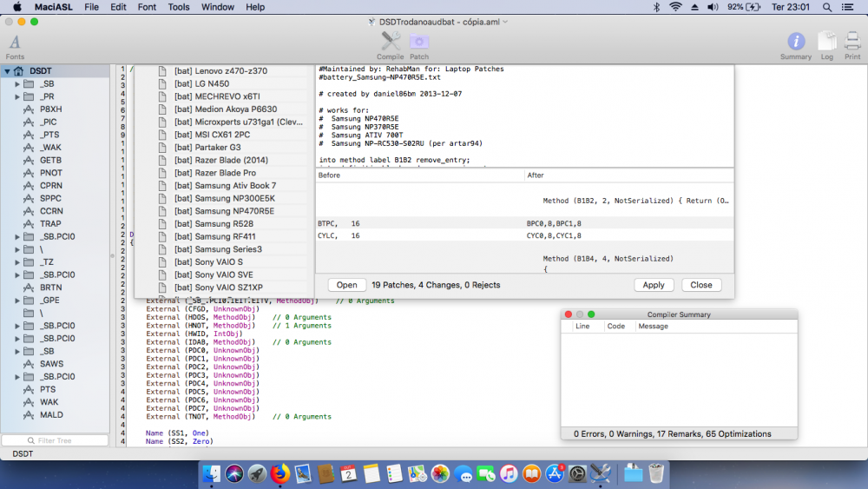This screenshot has width=868, height=489.
Task: Open the Font menu
Action: pos(147,7)
